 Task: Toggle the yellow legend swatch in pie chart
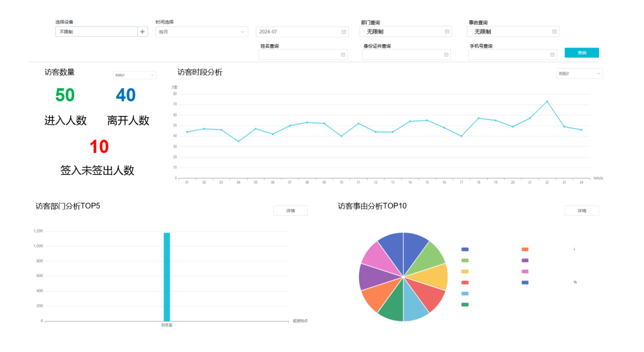464,272
